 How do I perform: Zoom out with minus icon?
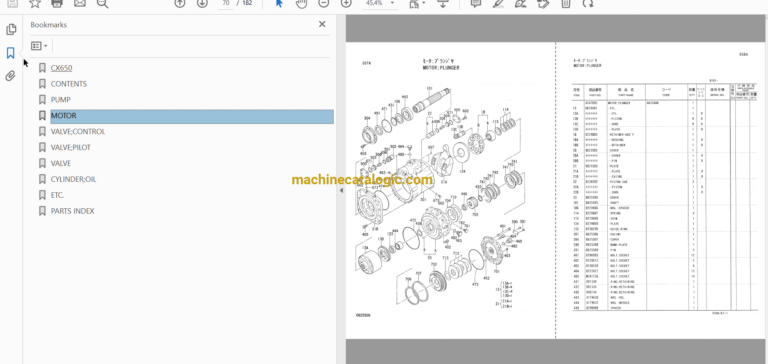click(323, 4)
